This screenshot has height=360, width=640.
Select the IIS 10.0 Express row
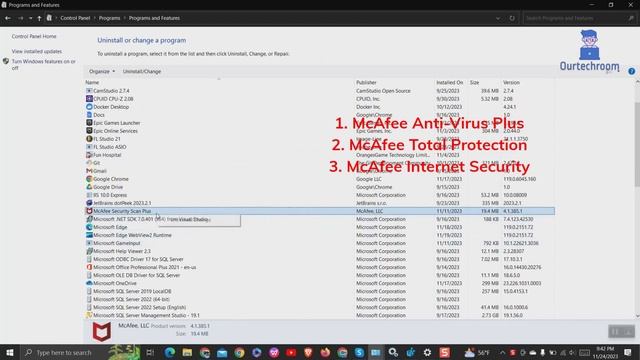pos(320,195)
